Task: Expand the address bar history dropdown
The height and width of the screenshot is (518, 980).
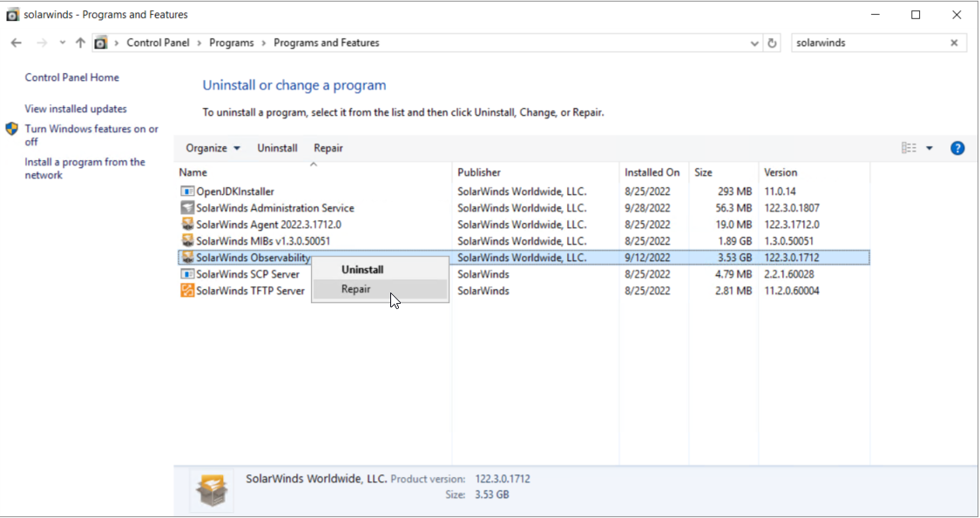Action: click(x=754, y=43)
